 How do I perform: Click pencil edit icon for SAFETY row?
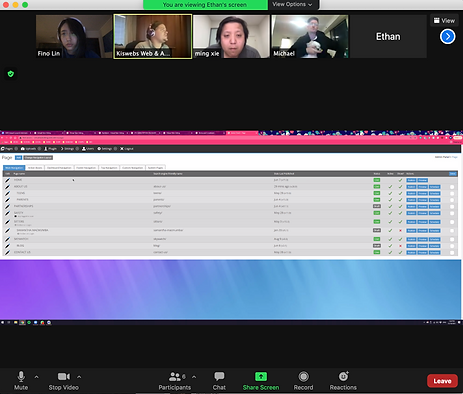(7, 213)
